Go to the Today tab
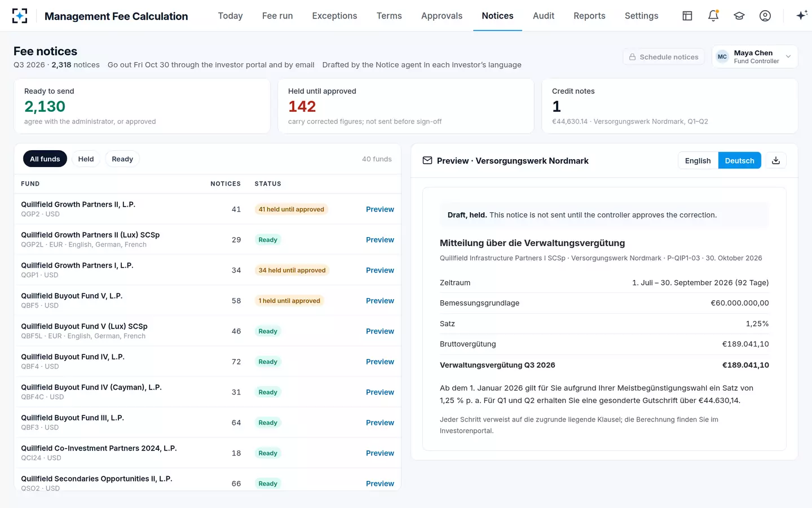This screenshot has height=508, width=812. point(230,16)
